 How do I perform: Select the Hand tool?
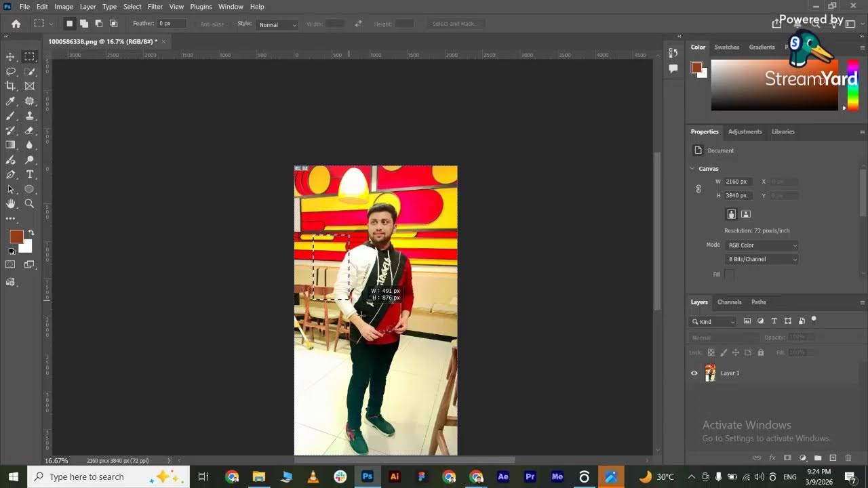click(x=10, y=204)
